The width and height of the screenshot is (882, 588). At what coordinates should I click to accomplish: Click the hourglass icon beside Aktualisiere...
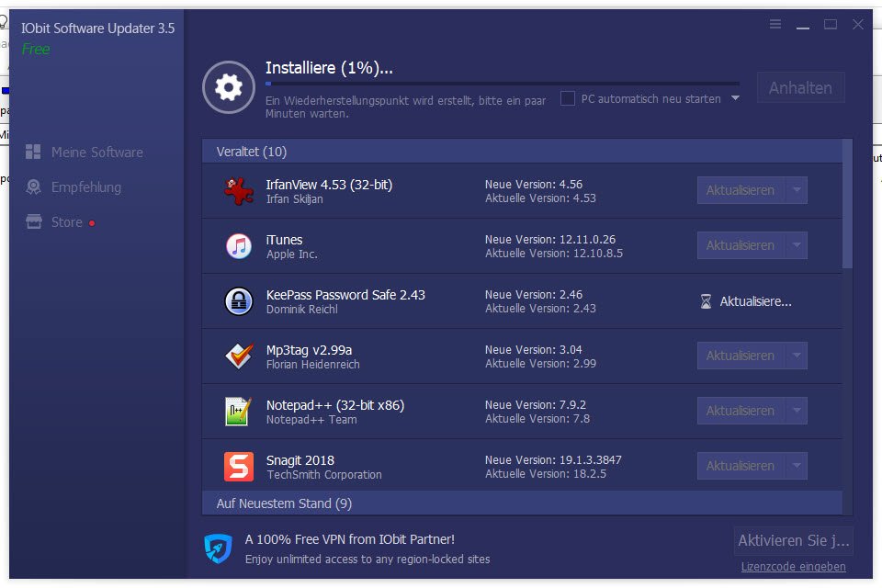[706, 301]
